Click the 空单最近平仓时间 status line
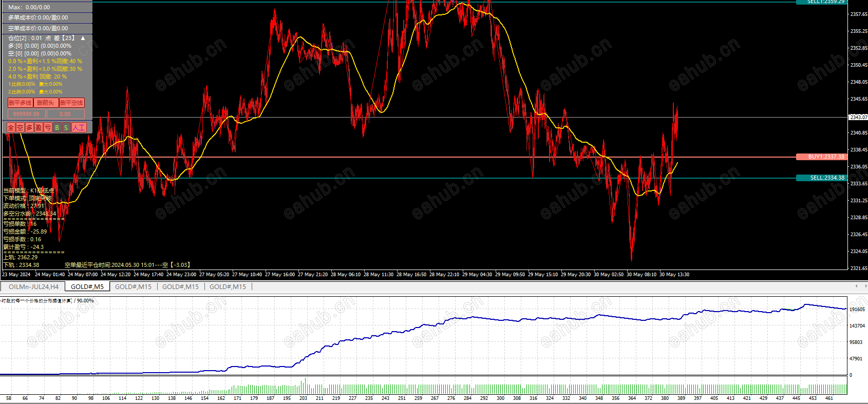868x404 pixels. point(127,265)
